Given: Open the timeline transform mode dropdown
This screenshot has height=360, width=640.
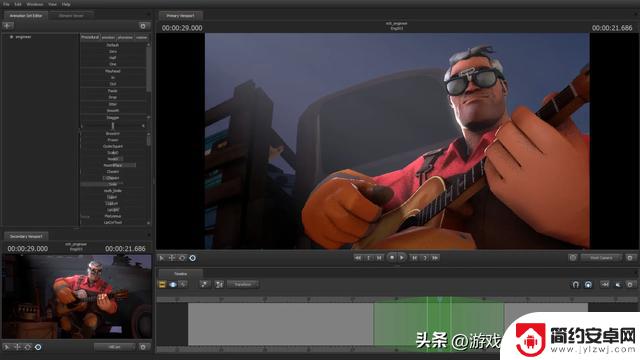Looking at the screenshot, I should 243,284.
